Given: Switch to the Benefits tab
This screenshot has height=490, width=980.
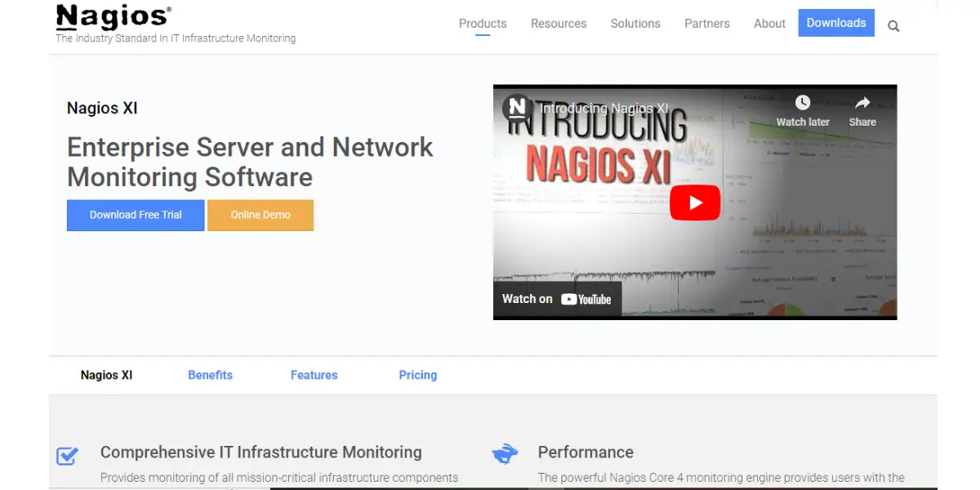Looking at the screenshot, I should point(210,375).
